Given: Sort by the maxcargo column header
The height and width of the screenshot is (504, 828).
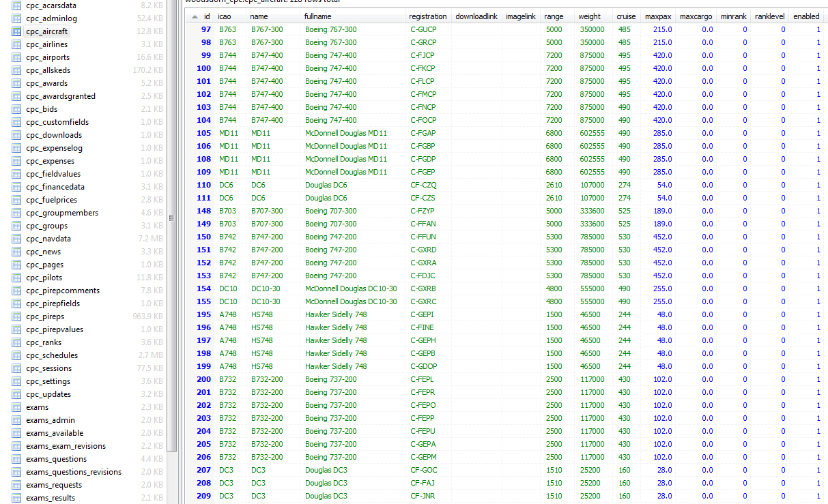Looking at the screenshot, I should 697,16.
